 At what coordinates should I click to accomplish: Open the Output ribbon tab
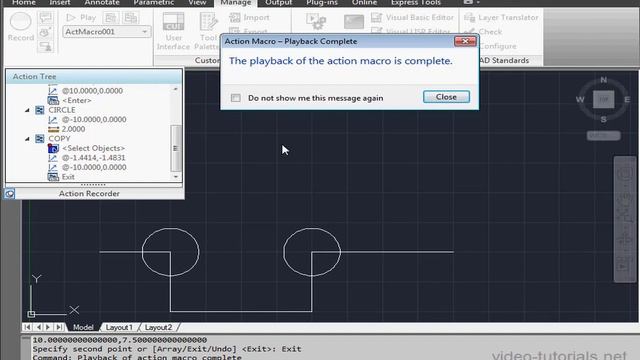[278, 3]
